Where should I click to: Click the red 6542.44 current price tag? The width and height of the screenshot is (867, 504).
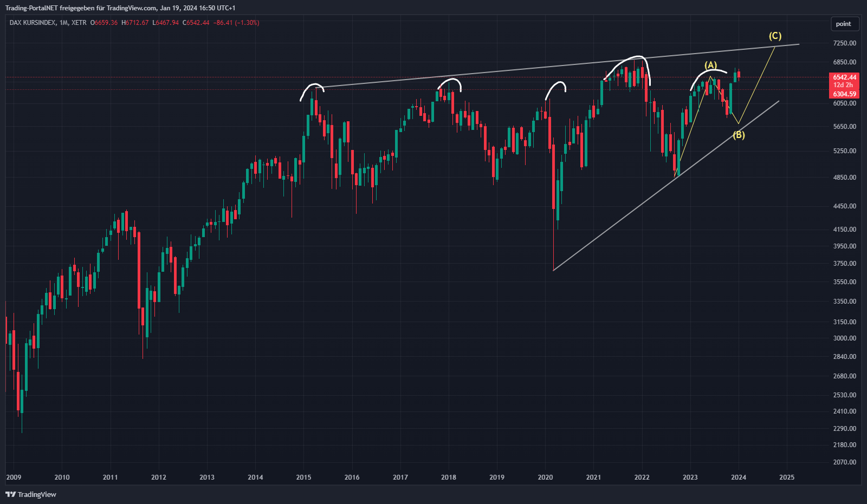click(x=844, y=77)
